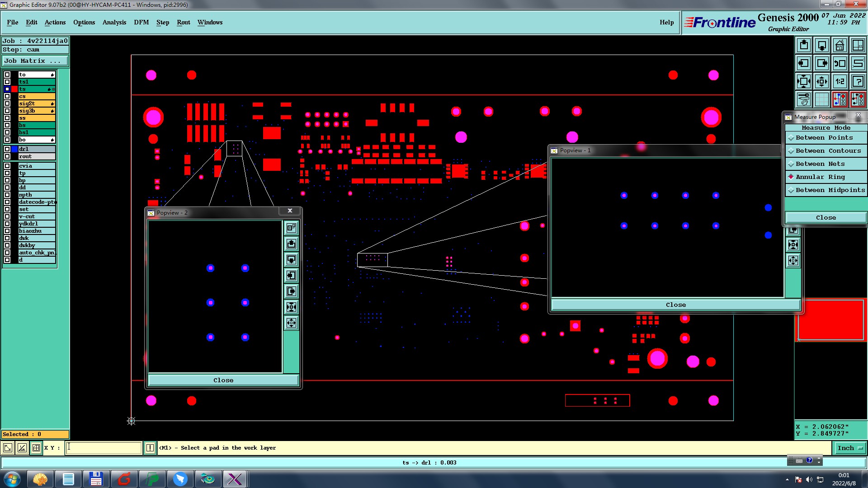Click the pan right arrow icon
Viewport: 868px width, 488px height.
[x=821, y=63]
